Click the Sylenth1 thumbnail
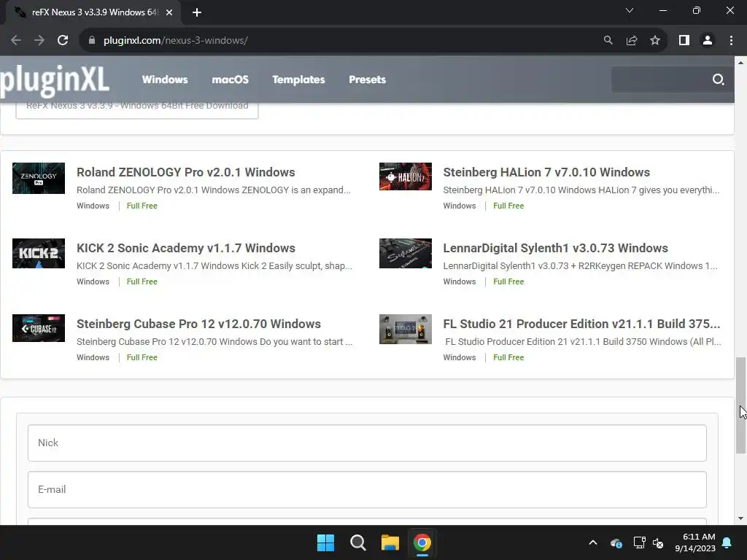This screenshot has width=747, height=560. pos(406,253)
